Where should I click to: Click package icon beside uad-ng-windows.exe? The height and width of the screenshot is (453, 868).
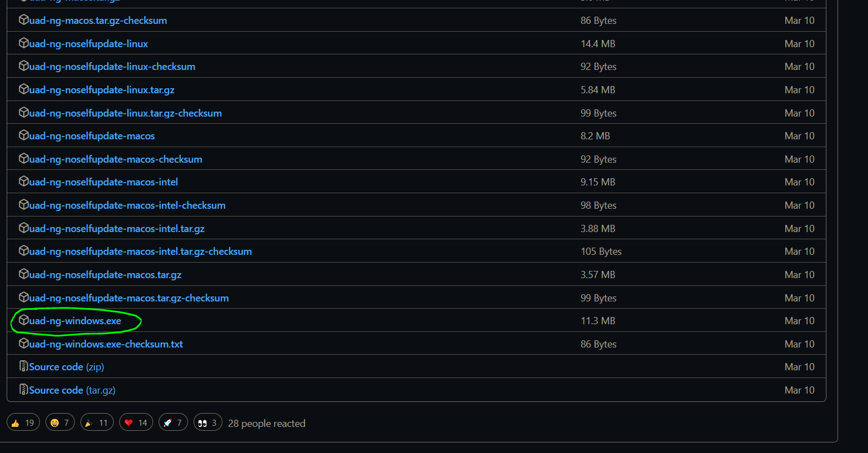click(x=24, y=320)
